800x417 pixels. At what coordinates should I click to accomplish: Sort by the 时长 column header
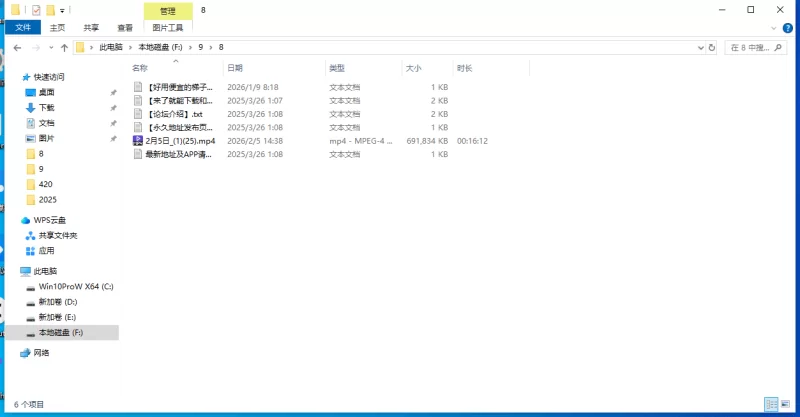(x=464, y=68)
